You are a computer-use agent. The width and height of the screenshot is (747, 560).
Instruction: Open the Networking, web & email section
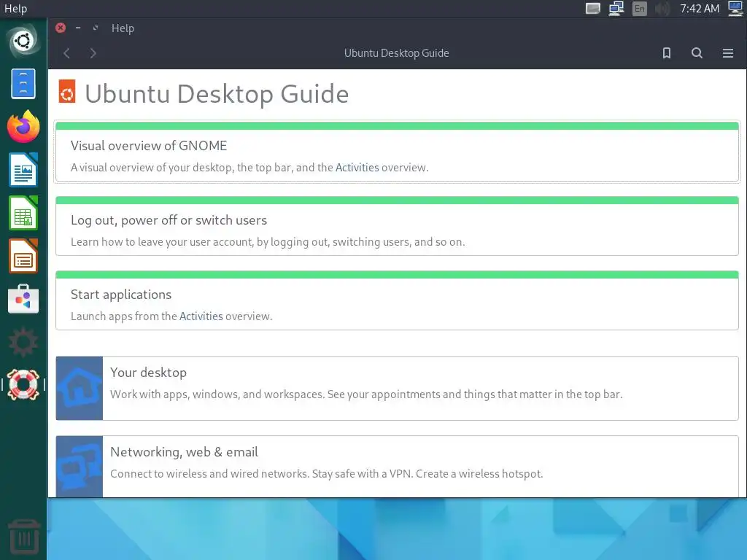pyautogui.click(x=398, y=467)
